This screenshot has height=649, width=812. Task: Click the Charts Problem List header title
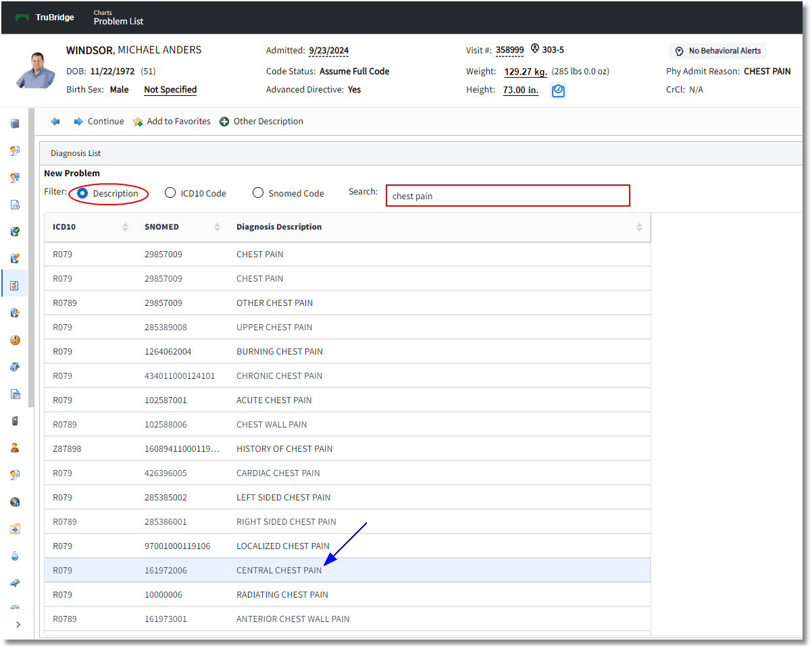pyautogui.click(x=118, y=18)
